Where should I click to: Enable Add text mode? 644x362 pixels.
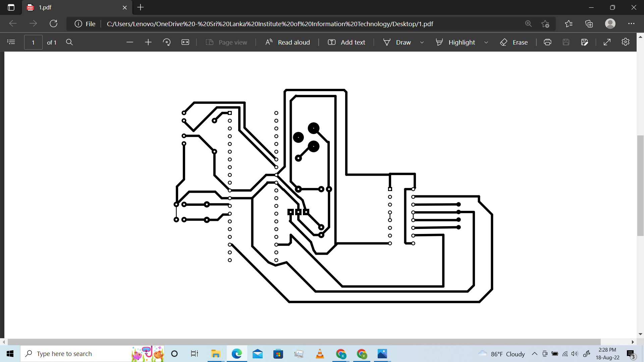(346, 42)
